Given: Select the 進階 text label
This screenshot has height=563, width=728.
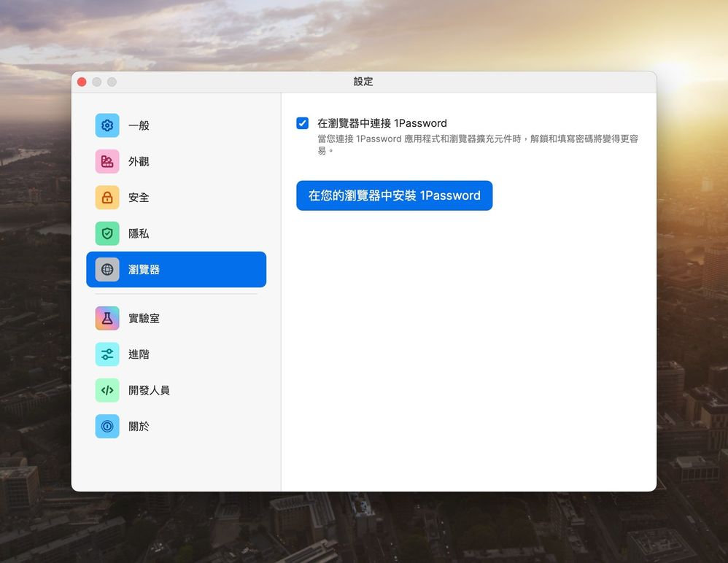Looking at the screenshot, I should coord(139,354).
